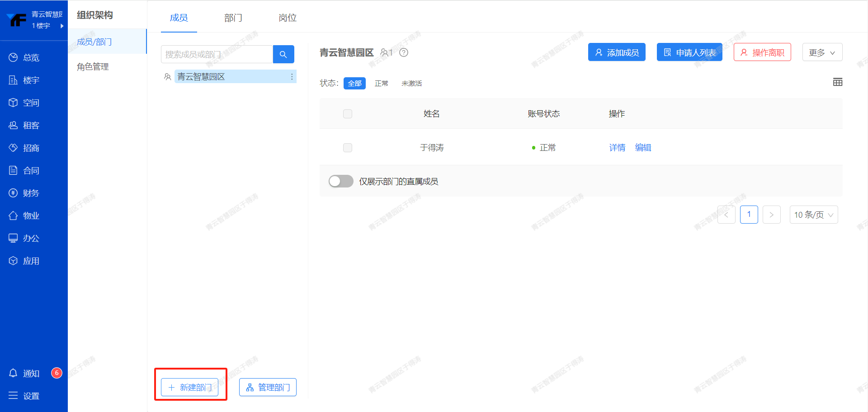868x412 pixels.
Task: Open column settings table icon
Action: click(837, 82)
